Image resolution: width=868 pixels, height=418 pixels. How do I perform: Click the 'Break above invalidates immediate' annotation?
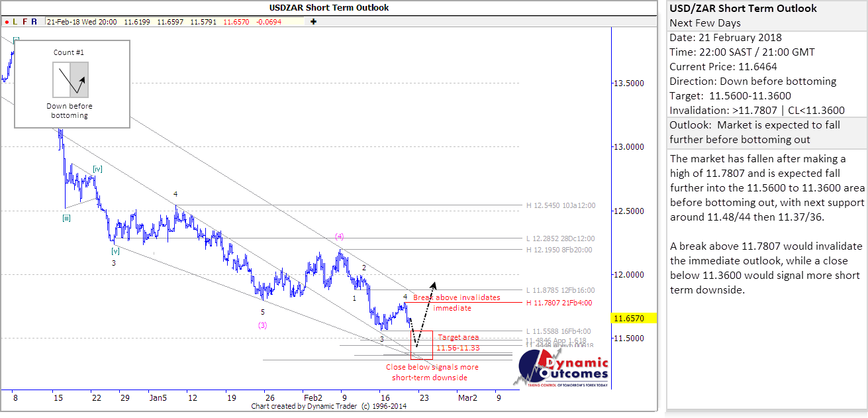(x=456, y=303)
